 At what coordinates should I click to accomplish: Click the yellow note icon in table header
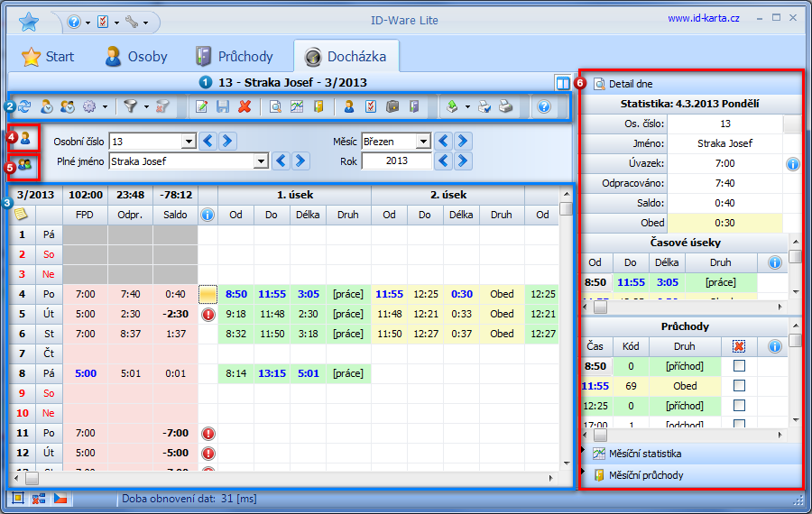tap(22, 215)
